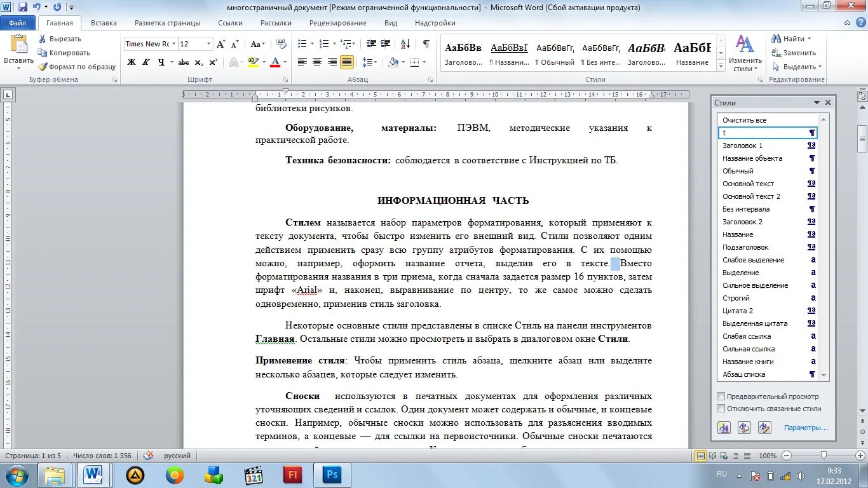Toggle superscript x² formatting

[x=213, y=62]
